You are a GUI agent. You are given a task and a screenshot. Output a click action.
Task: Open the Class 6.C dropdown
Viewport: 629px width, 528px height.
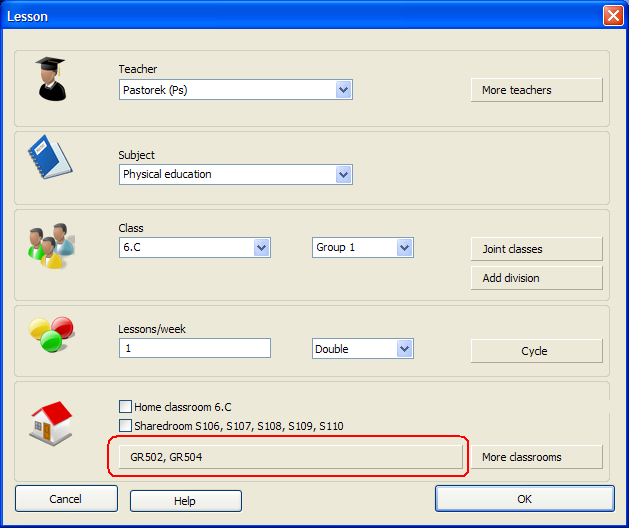click(262, 247)
